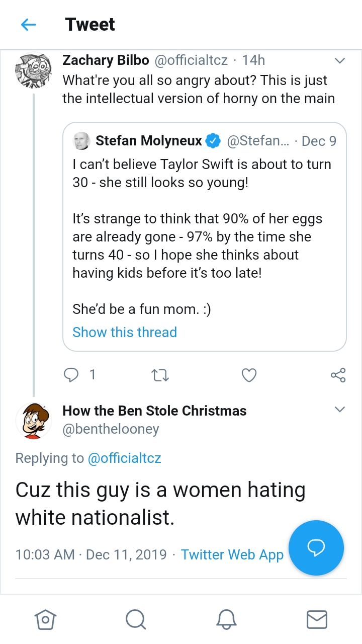Screen dimensions: 362x644
Task: Go back with the arrow icon
Action: [x=29, y=25]
